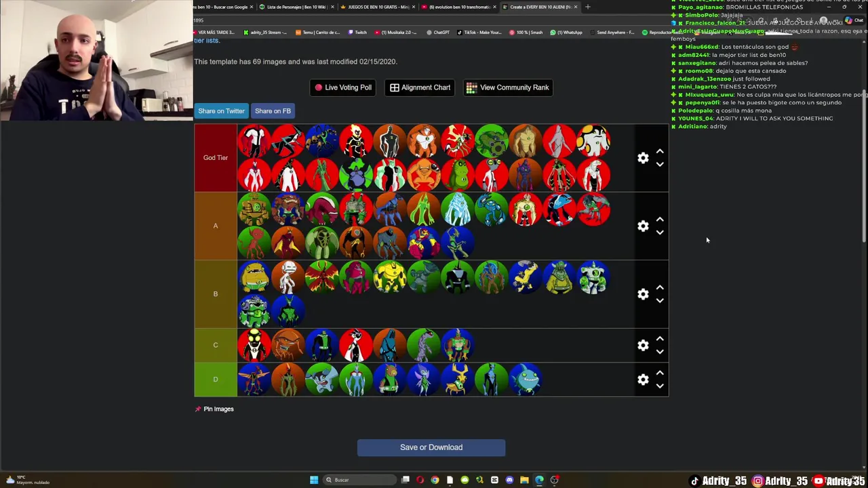Select the first alien image in A row

pos(254,209)
